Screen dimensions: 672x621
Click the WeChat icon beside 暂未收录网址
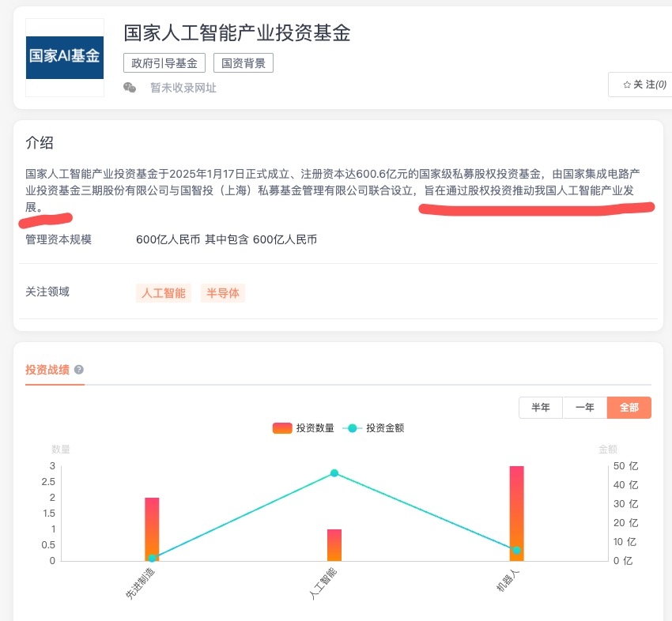(x=130, y=88)
